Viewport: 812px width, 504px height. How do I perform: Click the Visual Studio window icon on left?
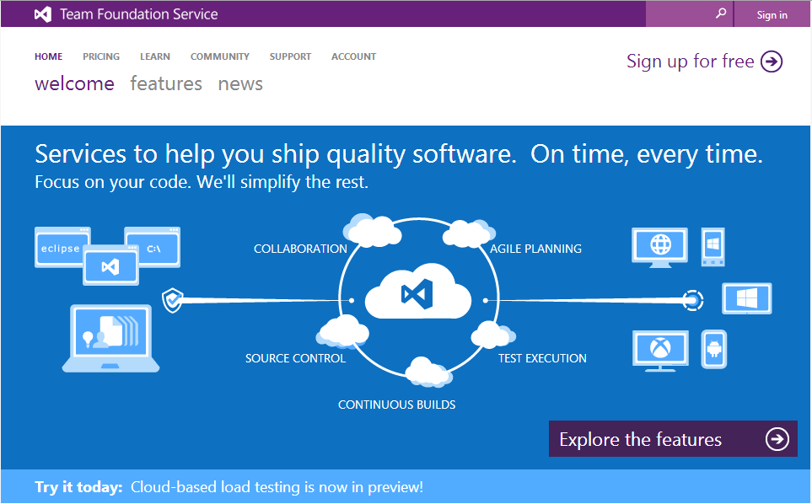110,266
